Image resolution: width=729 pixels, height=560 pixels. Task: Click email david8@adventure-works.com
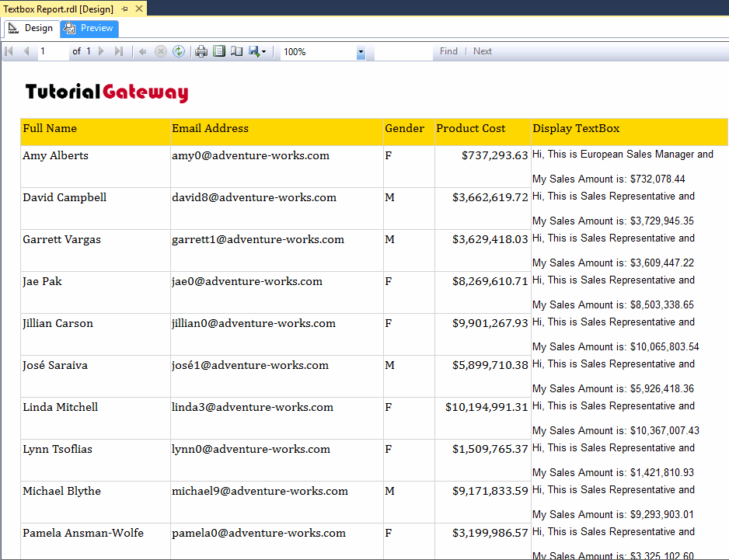coord(254,197)
